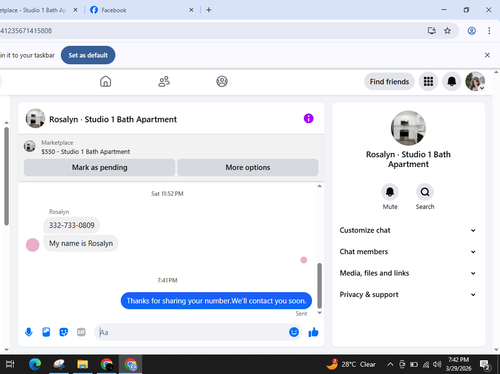500x374 pixels.
Task: Dismiss the default browser banner
Action: (487, 55)
